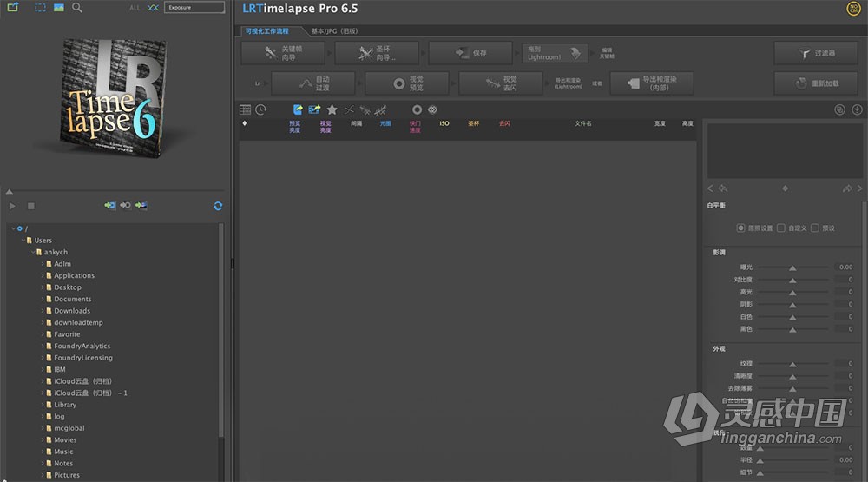Refresh the folder tree with blue icon
The width and height of the screenshot is (868, 482).
click(x=218, y=206)
